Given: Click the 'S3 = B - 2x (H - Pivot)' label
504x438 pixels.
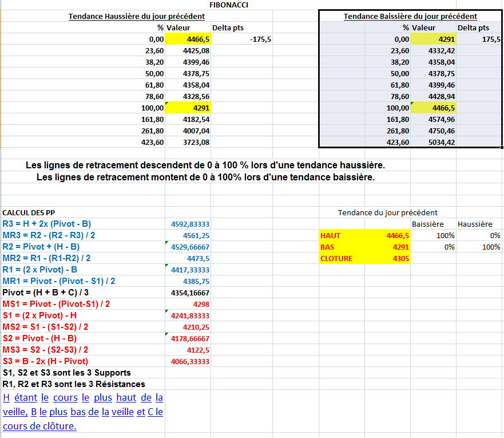Looking at the screenshot, I should point(45,361).
